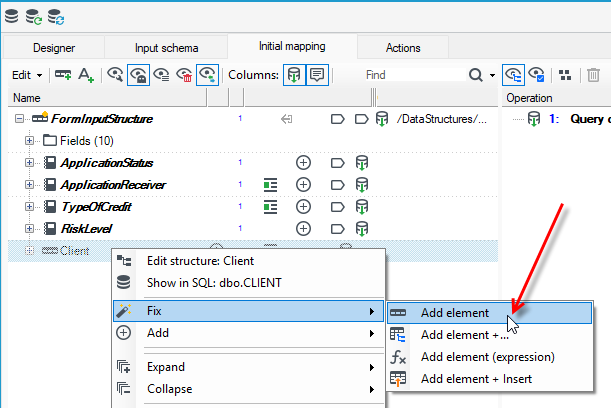Click the magnifier search icon beside Find
This screenshot has height=408, width=611.
(476, 75)
